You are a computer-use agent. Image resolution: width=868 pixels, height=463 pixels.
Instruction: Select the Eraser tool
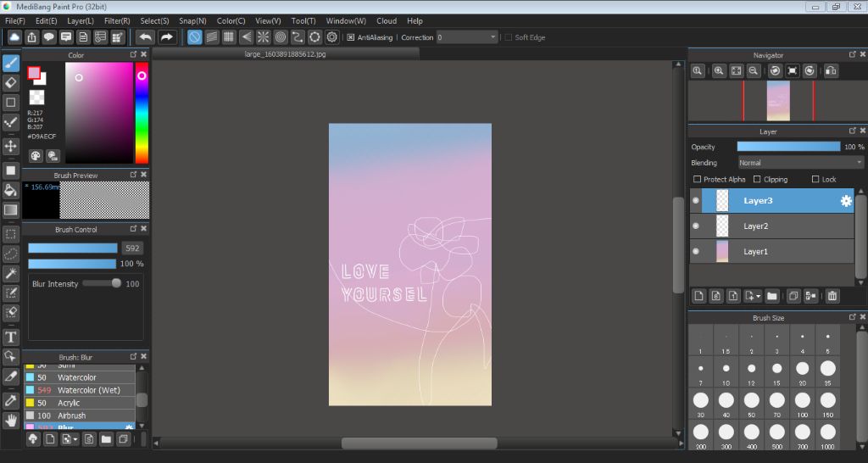coord(10,83)
